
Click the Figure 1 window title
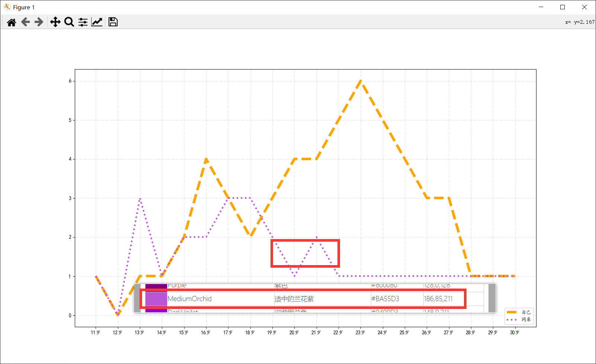(x=24, y=7)
